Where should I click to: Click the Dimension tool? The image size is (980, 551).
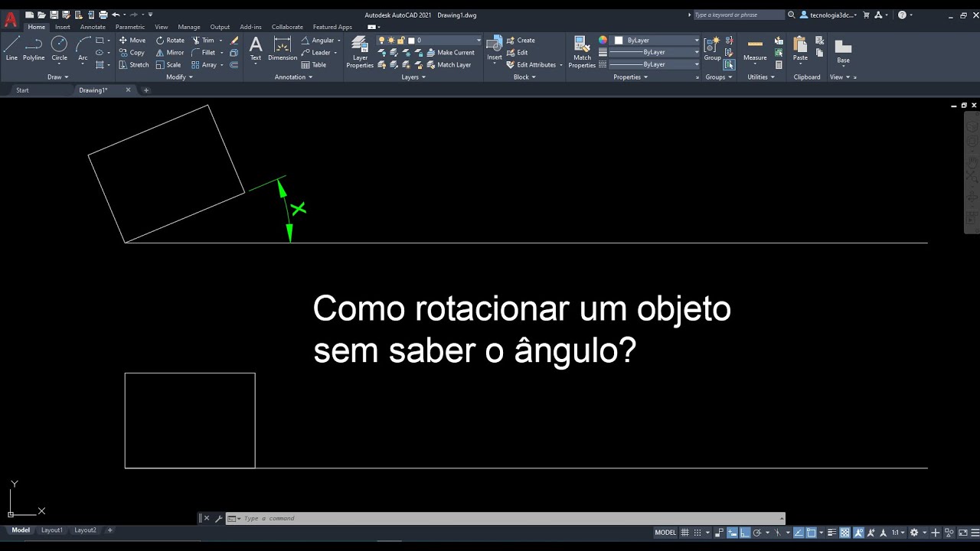pos(283,48)
